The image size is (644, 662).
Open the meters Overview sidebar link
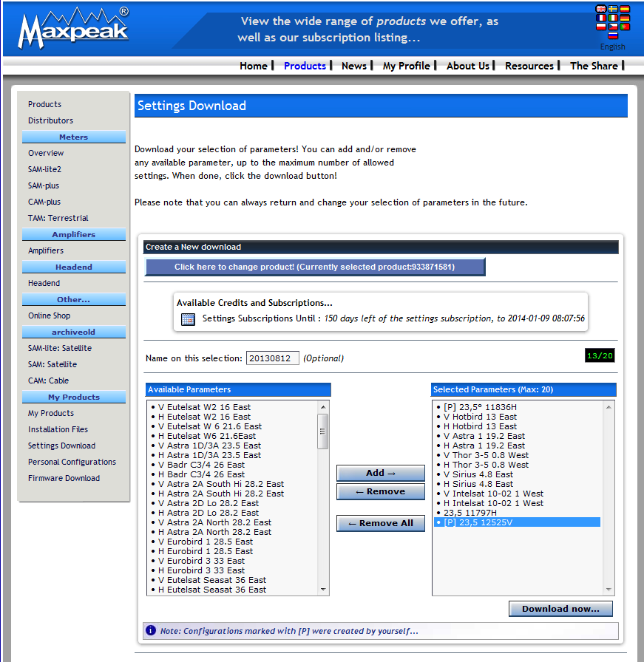(x=46, y=153)
